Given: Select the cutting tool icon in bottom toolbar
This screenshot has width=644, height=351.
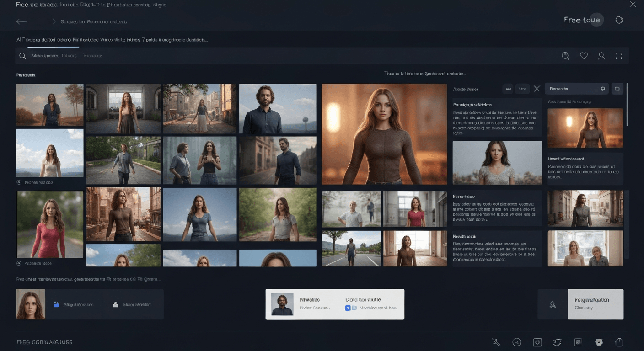Looking at the screenshot, I should point(496,342).
